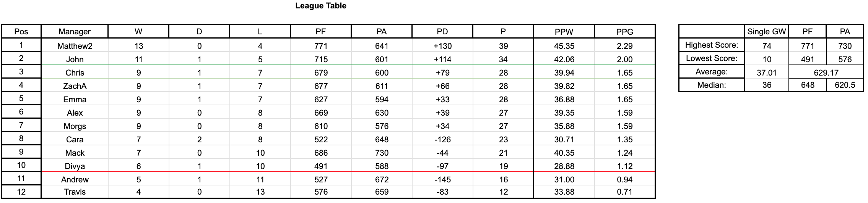
Task: Select the ZachA manager cell
Action: tap(75, 86)
